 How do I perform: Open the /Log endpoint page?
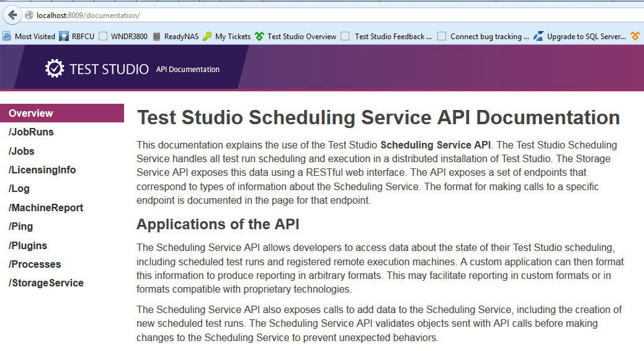[19, 188]
